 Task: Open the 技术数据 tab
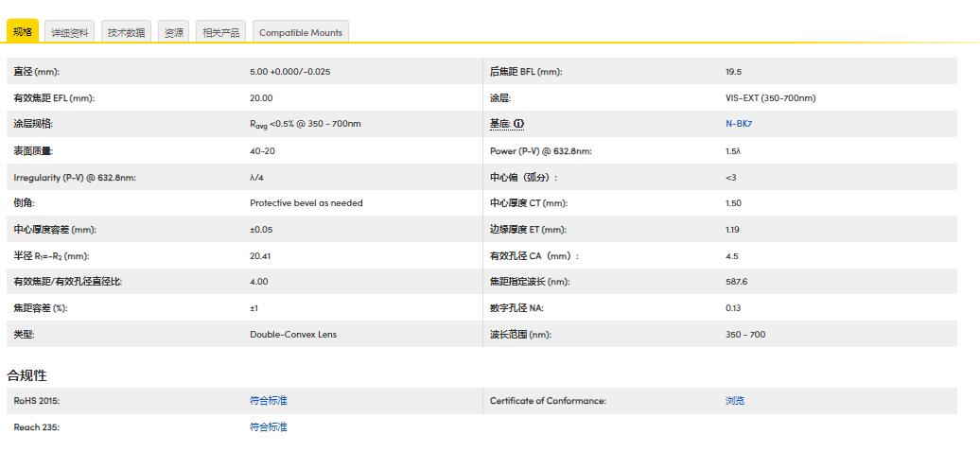(x=126, y=32)
